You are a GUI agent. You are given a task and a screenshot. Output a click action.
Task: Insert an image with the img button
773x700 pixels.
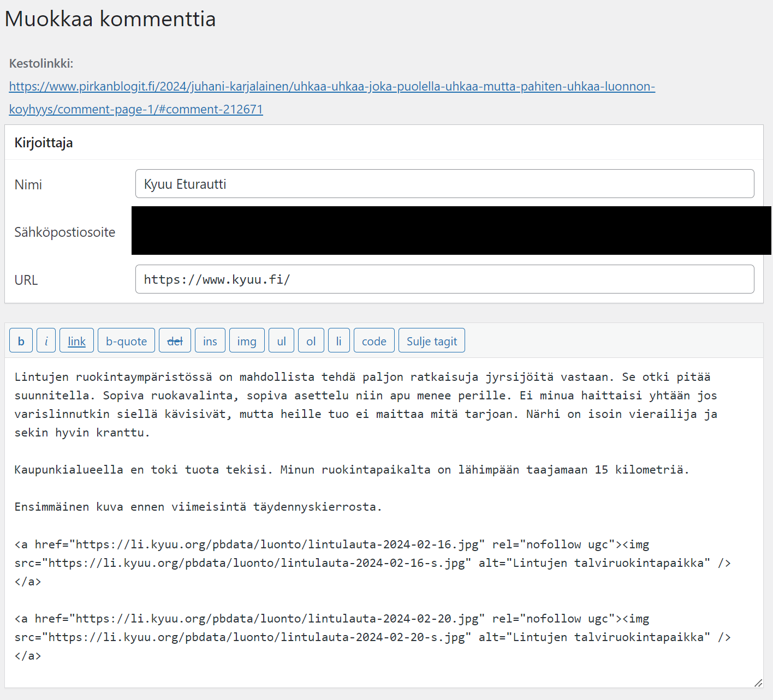(x=247, y=341)
